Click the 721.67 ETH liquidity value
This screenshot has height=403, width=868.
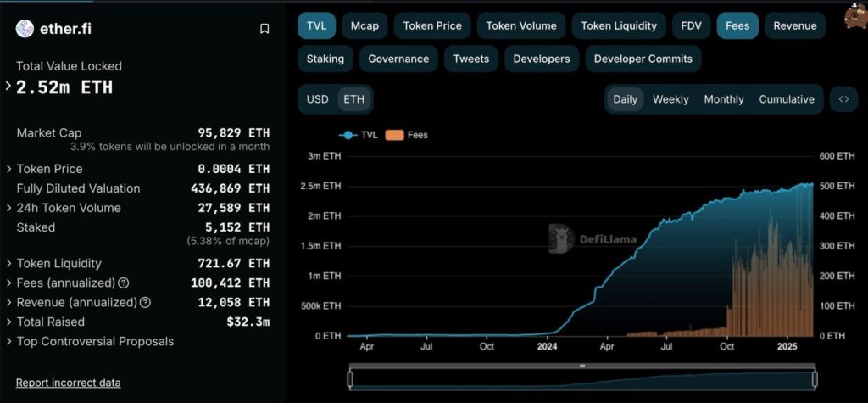[234, 264]
